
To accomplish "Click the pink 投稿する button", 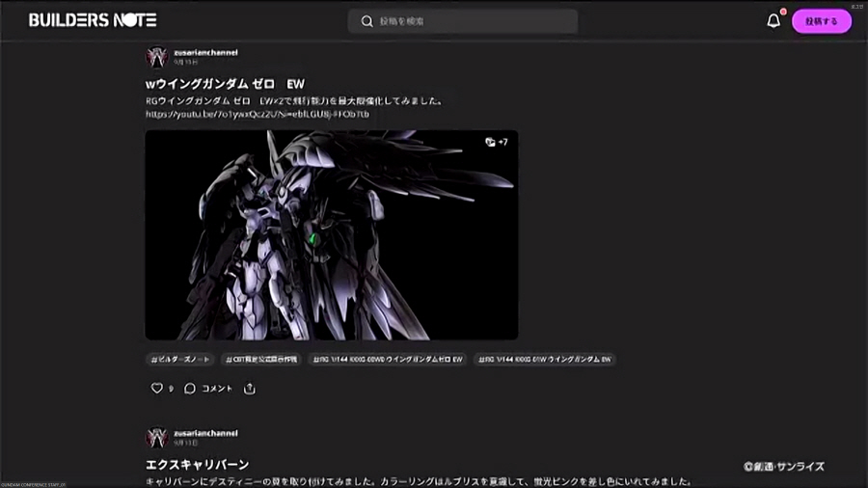I will click(x=822, y=21).
